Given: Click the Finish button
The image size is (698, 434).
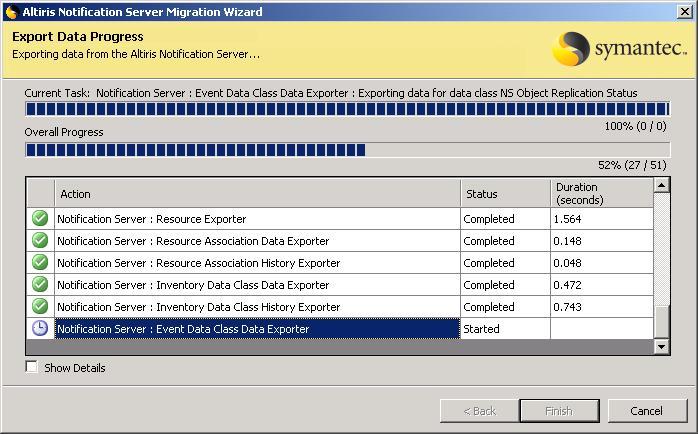Looking at the screenshot, I should [558, 411].
